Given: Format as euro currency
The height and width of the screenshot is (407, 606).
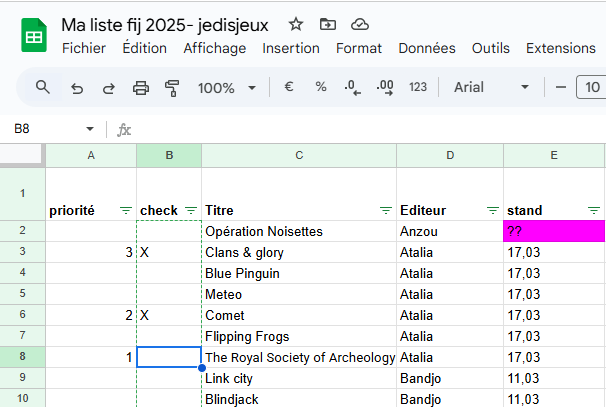Looking at the screenshot, I should (x=289, y=87).
